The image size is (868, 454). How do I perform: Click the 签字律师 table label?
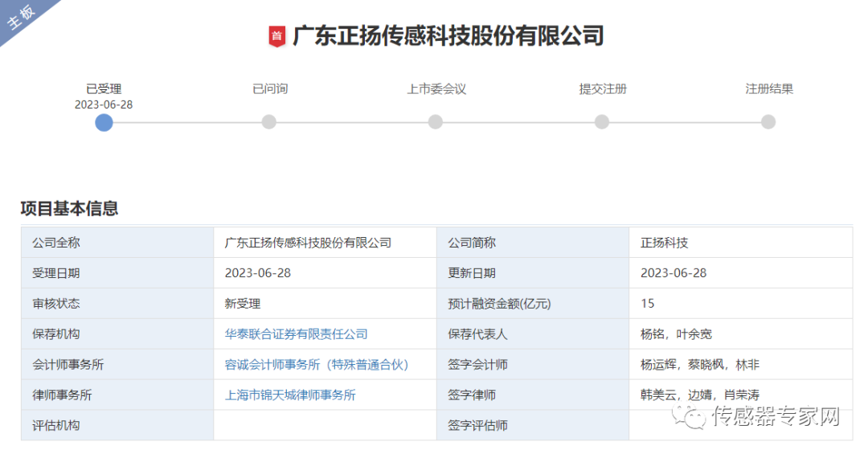pos(472,395)
